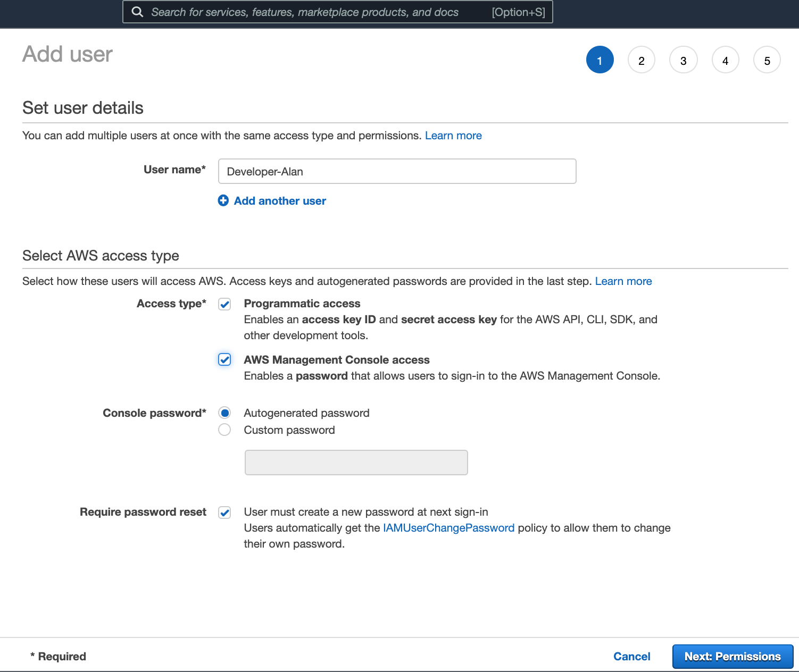This screenshot has height=672, width=799.
Task: Select wizard step 4 circle
Action: tap(725, 60)
